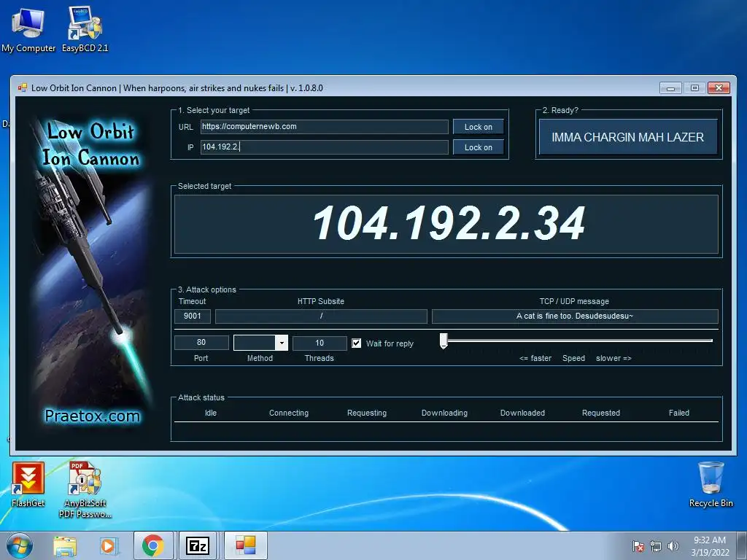The width and height of the screenshot is (747, 560).
Task: Lock on to the URL target
Action: coord(479,127)
